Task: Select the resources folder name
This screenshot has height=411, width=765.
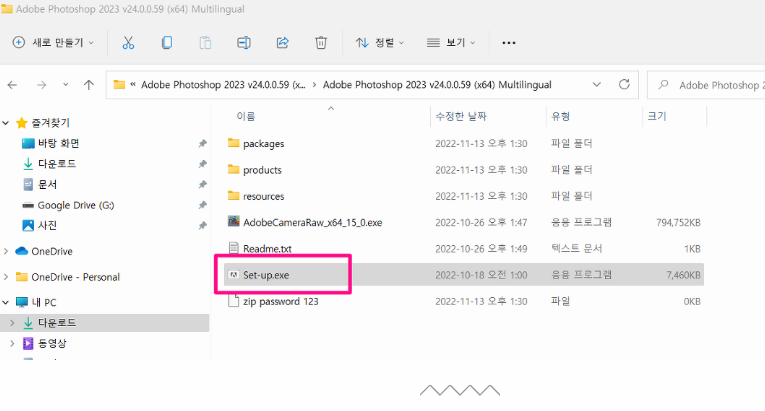Action: click(263, 196)
